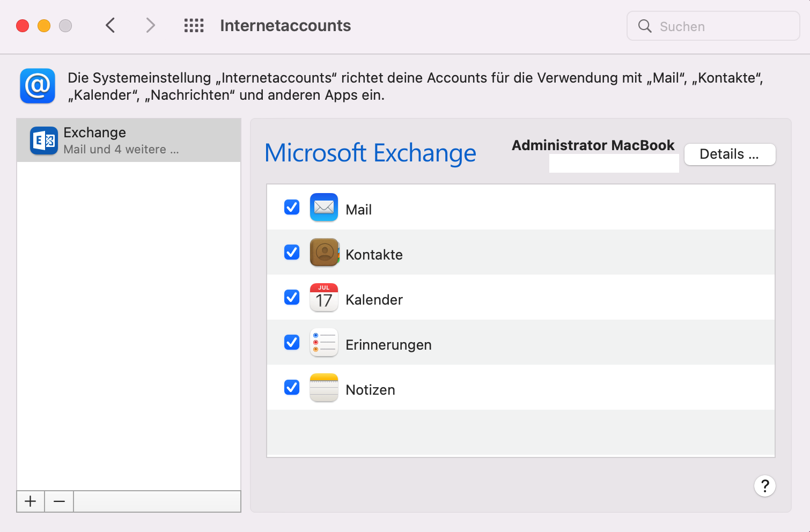The width and height of the screenshot is (810, 532).
Task: Toggle the Kontakte checkbox
Action: pos(292,252)
